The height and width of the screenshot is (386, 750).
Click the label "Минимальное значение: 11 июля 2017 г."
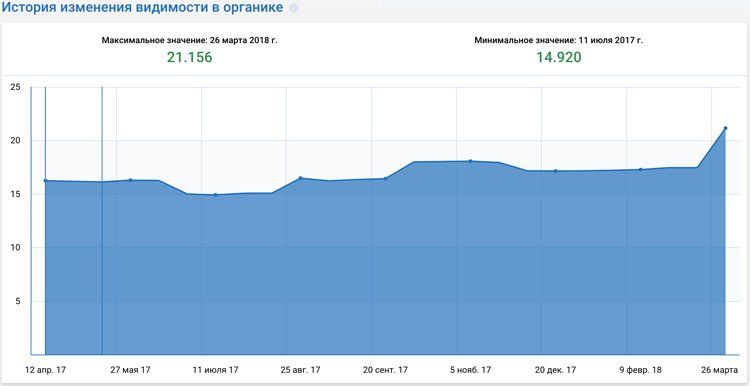click(559, 41)
